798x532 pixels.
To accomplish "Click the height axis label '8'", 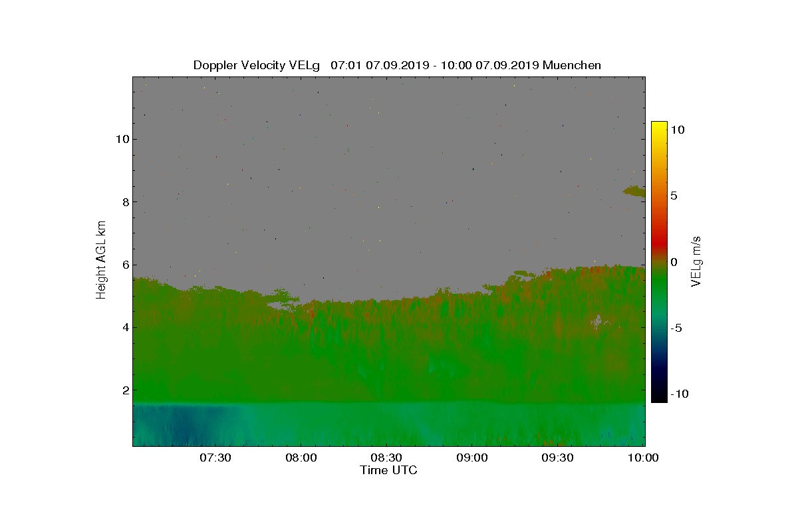I will [124, 201].
